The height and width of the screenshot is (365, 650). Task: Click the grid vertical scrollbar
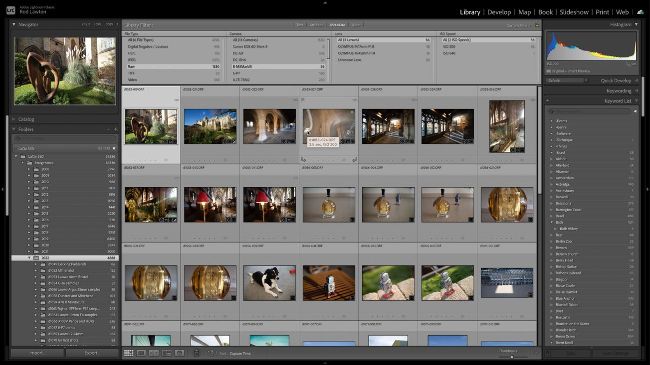539,139
